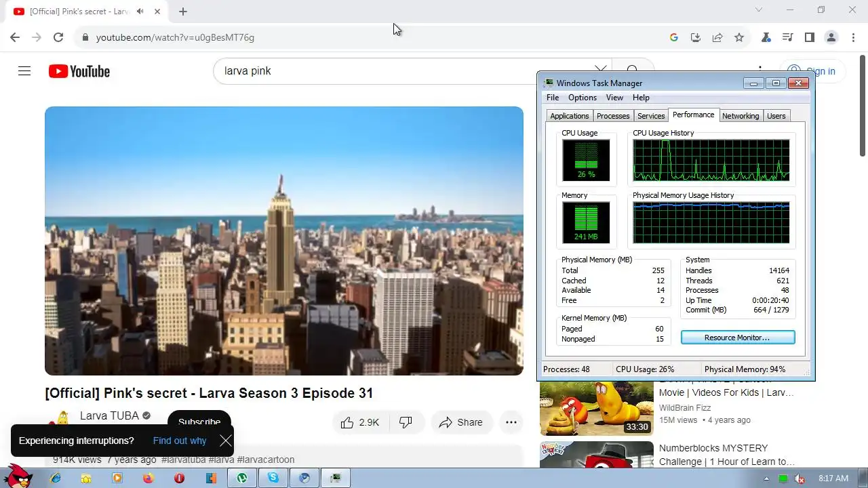Open the View menu in Task Manager
The image size is (868, 488).
(614, 98)
